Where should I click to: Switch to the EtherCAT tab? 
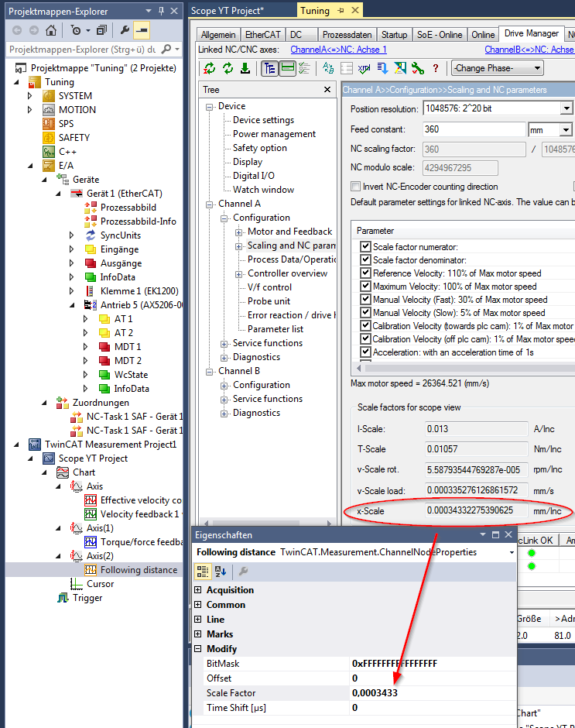[262, 35]
